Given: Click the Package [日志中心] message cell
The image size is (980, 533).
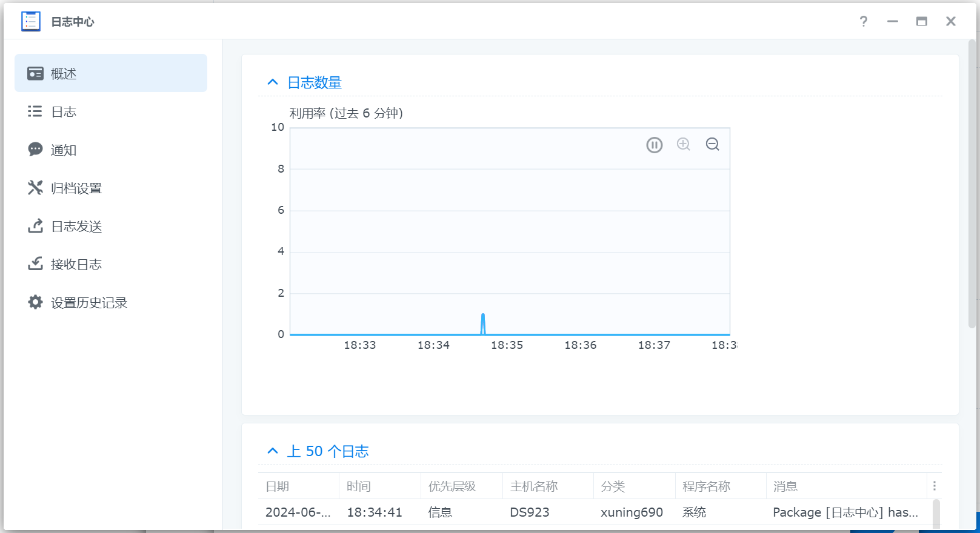Looking at the screenshot, I should point(847,512).
